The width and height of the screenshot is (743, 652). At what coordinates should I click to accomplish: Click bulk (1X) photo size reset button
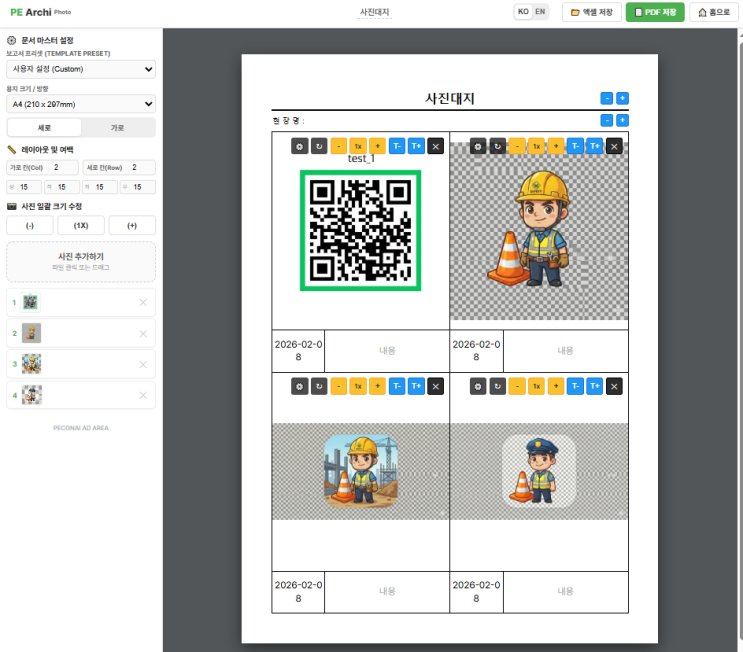click(x=81, y=226)
